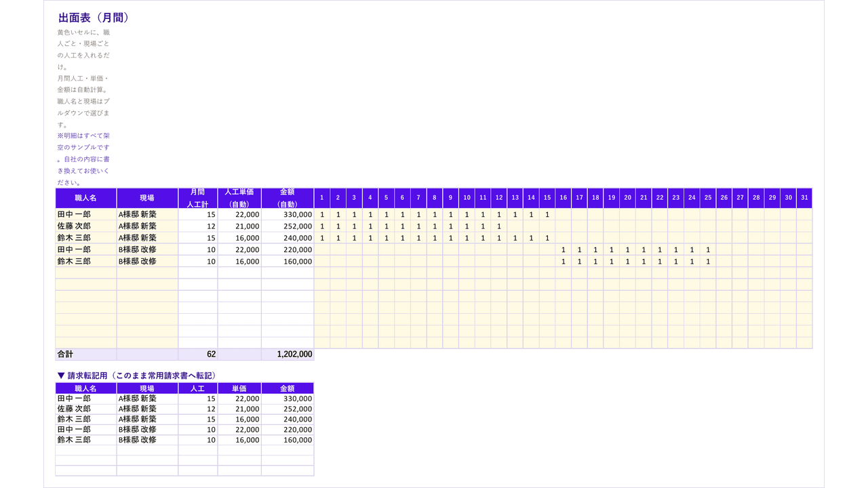The image size is (868, 488).
Task: Click unit price 21,000 for 佐藤 次郎 in main table
Action: point(239,226)
